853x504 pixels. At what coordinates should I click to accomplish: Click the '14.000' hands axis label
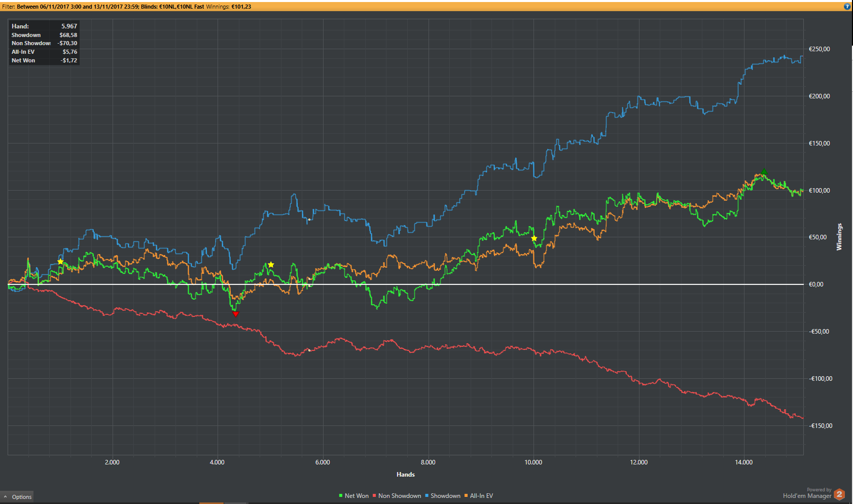[744, 462]
